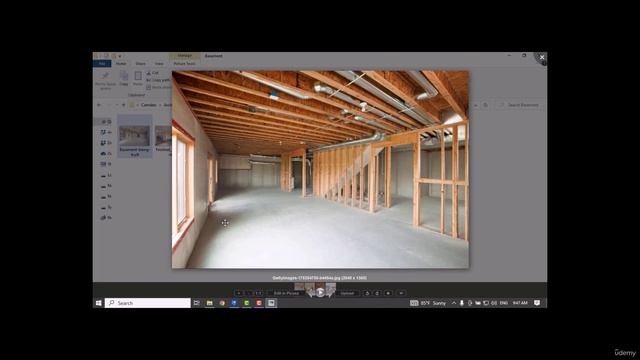The image size is (640, 360).
Task: Click the taskbar clock
Action: click(520, 303)
